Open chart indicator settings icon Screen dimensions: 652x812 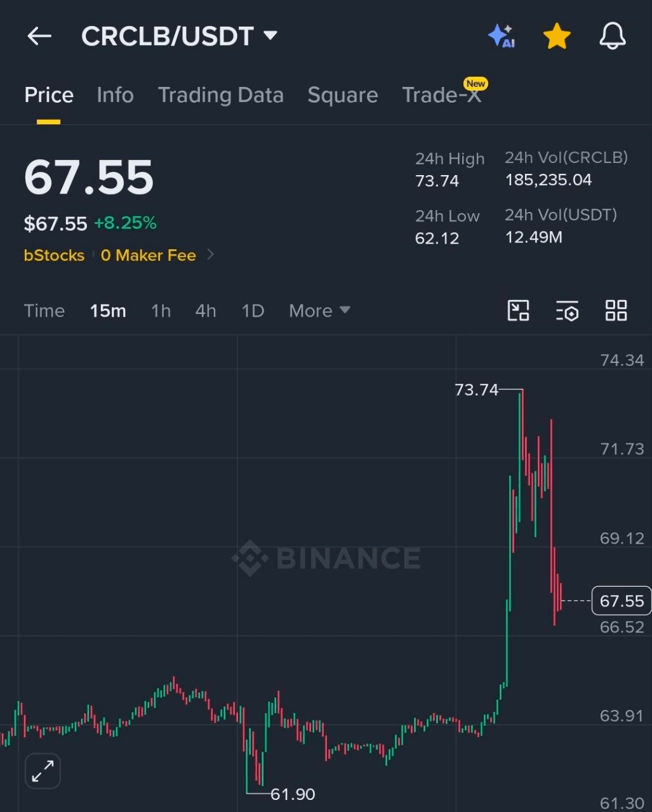coord(567,311)
